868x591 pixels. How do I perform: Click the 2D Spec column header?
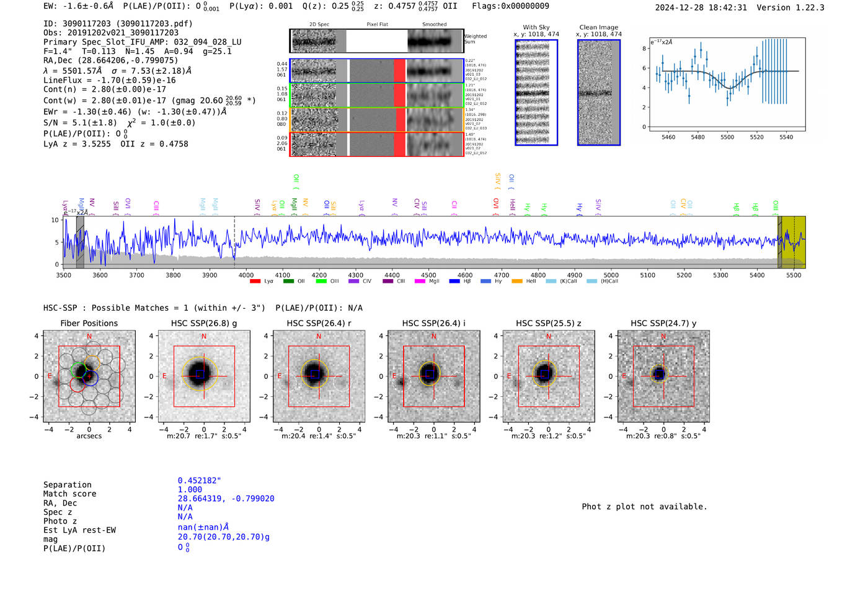pyautogui.click(x=319, y=25)
